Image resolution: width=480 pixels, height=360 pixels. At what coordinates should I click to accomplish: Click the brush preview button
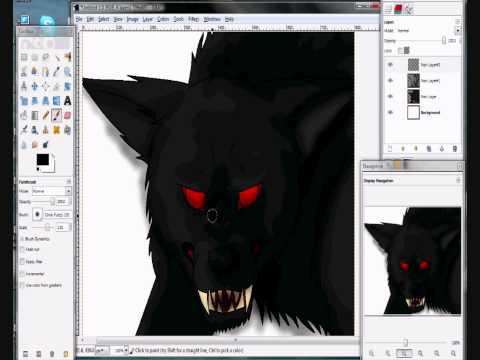pyautogui.click(x=37, y=214)
